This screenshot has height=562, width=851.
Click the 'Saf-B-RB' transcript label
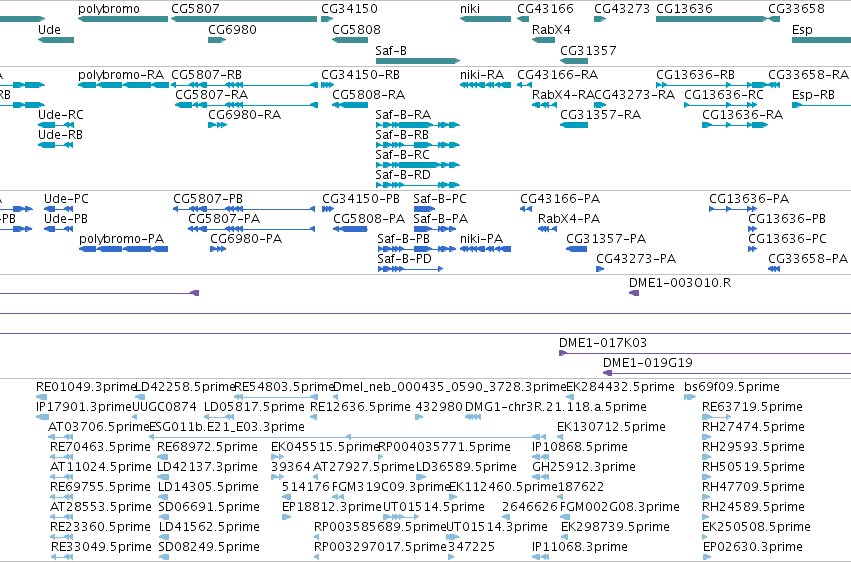click(402, 135)
